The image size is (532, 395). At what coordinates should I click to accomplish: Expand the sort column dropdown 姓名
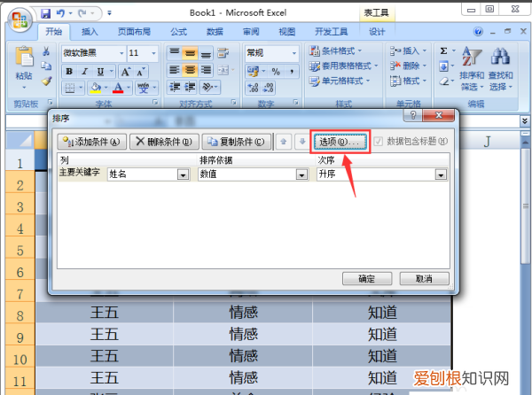[183, 174]
